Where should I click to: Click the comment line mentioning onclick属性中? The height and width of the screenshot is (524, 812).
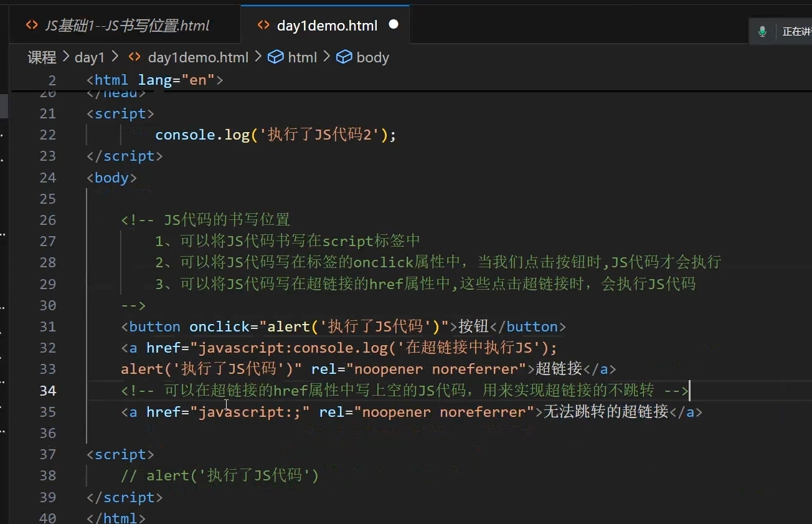click(438, 262)
